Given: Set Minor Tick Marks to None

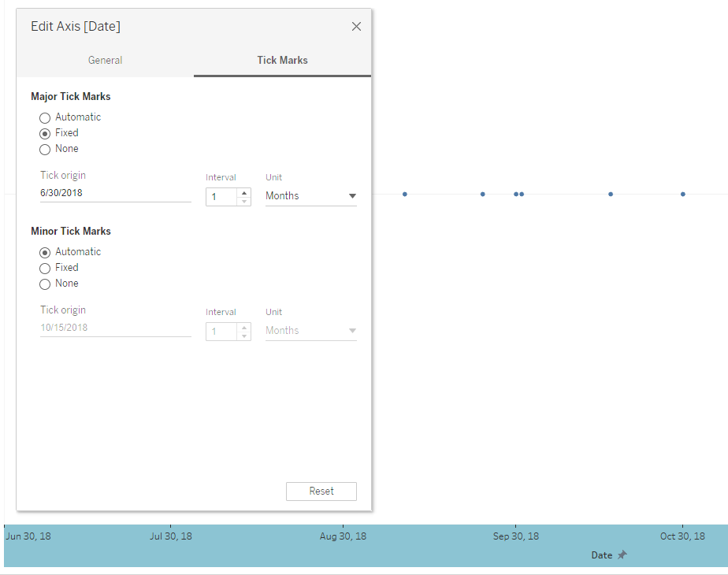Looking at the screenshot, I should (x=45, y=284).
